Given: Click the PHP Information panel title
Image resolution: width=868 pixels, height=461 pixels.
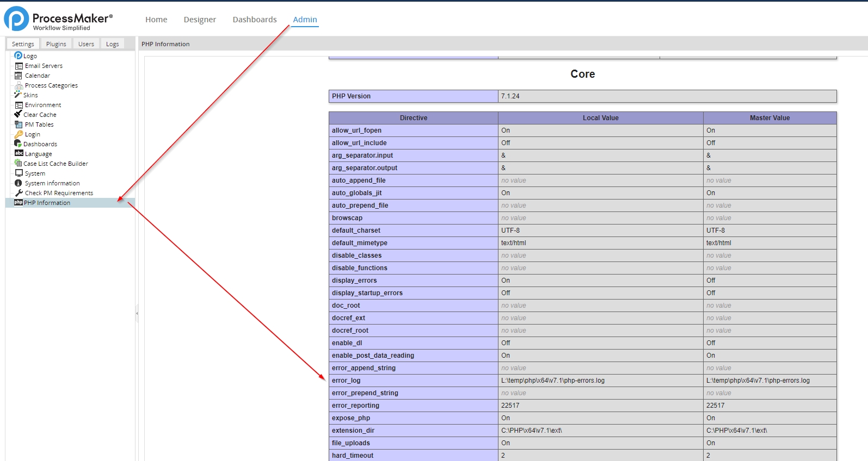Looking at the screenshot, I should 165,44.
